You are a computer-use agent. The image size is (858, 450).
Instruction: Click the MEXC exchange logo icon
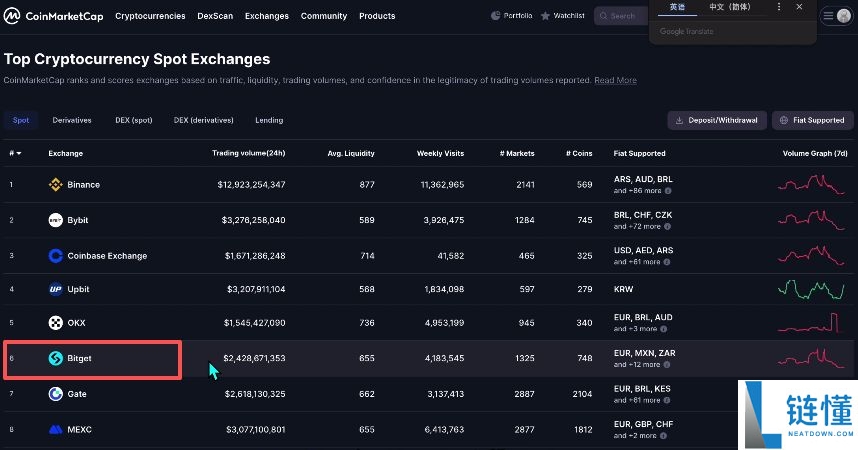point(55,430)
